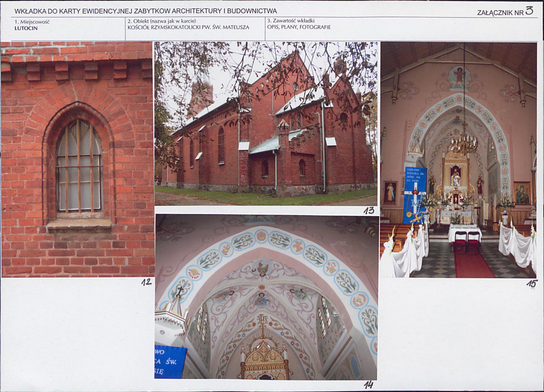
Task: Click KOŚCIÓŁ RZYMSKOKATOLICKI PW. ŚW. MATEUSZA text
Action: [x=188, y=27]
